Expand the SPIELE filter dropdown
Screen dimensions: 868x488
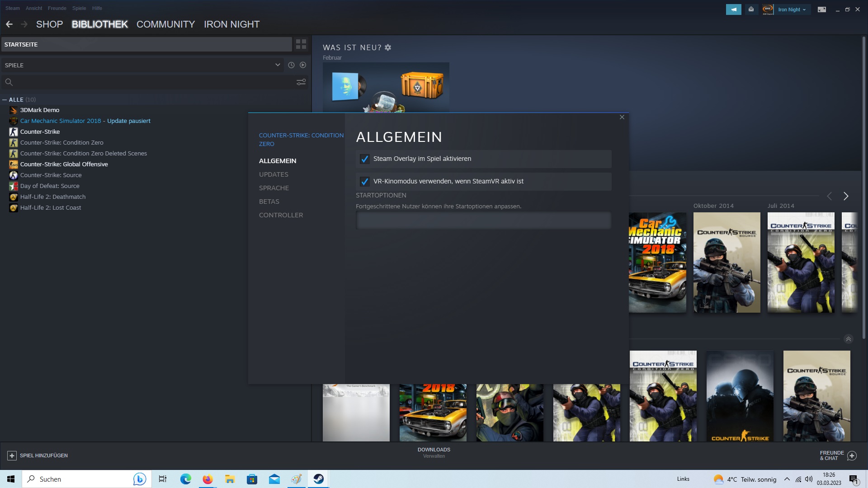point(278,65)
